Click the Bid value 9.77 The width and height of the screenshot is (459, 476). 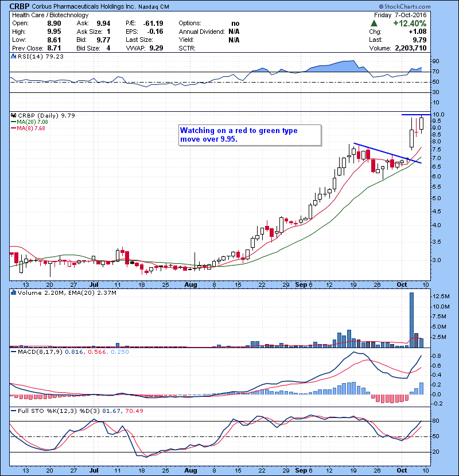[x=103, y=40]
